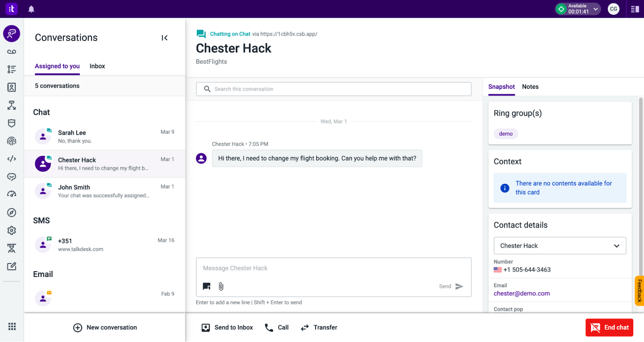
Task: Click the attachment paperclip icon
Action: pos(221,286)
